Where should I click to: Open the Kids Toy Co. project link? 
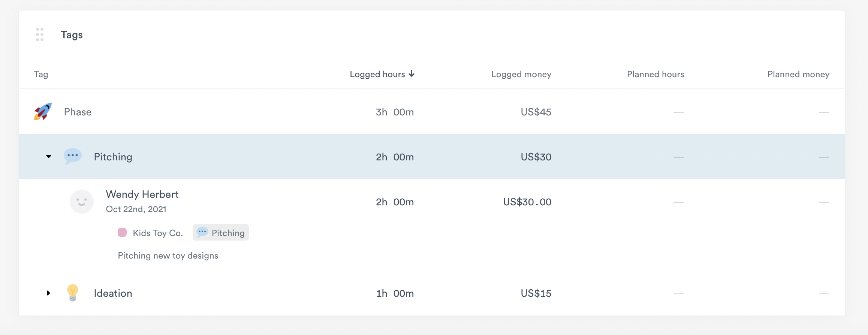(158, 233)
